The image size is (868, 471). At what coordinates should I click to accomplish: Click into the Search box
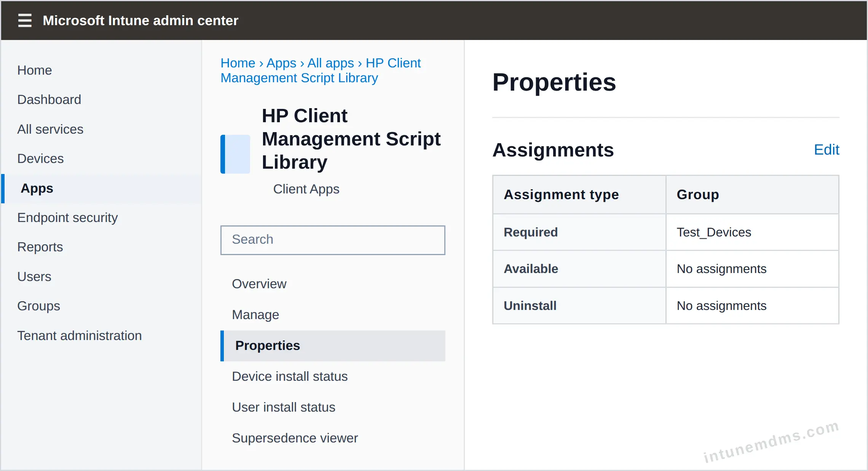(x=333, y=240)
